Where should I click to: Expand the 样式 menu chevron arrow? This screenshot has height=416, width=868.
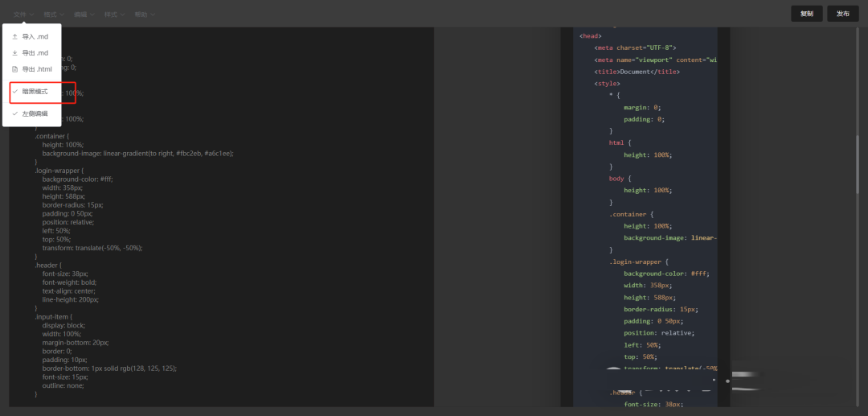click(123, 14)
